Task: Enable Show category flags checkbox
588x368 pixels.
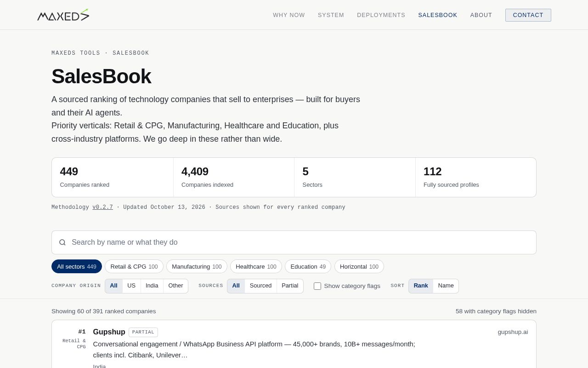Action: (317, 286)
